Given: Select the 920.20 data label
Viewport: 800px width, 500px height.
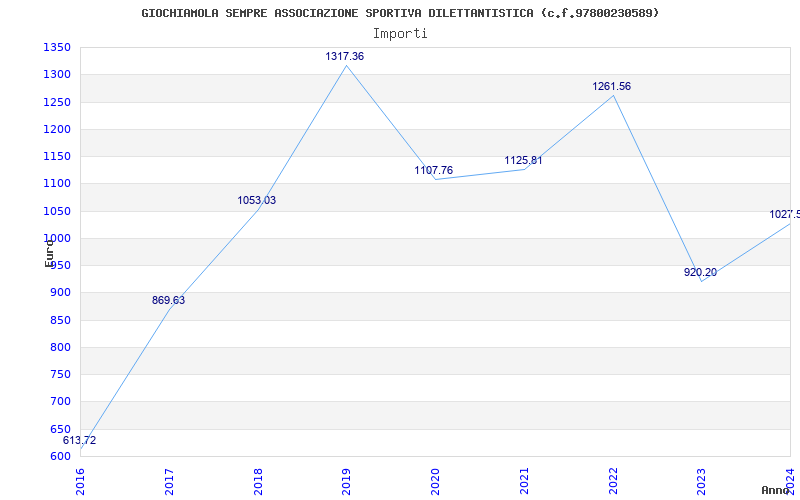Looking at the screenshot, I should coord(701,272).
